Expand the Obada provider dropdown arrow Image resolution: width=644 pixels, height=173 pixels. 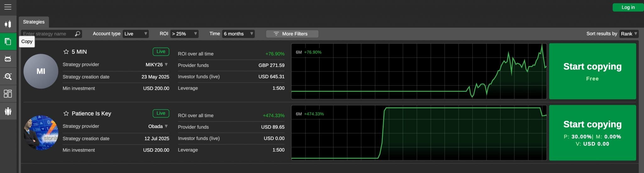pos(166,126)
